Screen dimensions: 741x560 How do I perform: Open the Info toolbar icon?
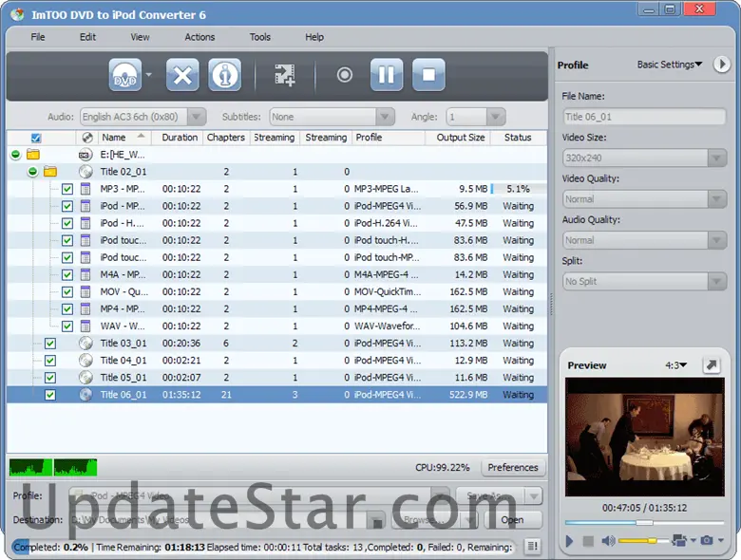coord(225,75)
